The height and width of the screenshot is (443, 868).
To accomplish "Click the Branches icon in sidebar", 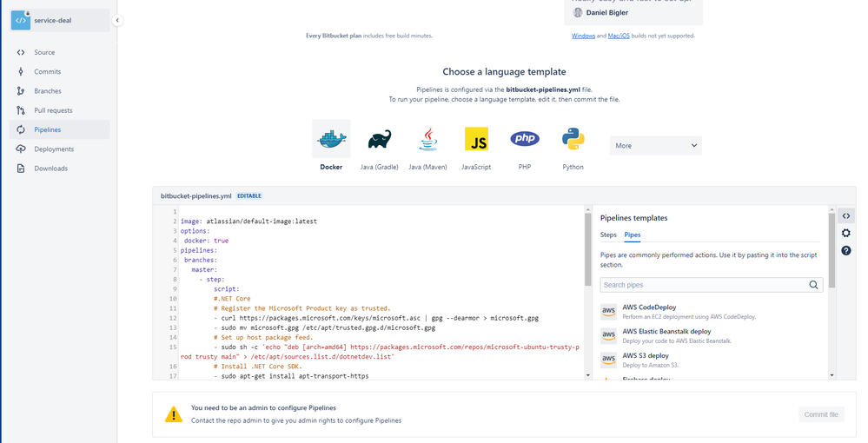I will (x=21, y=91).
